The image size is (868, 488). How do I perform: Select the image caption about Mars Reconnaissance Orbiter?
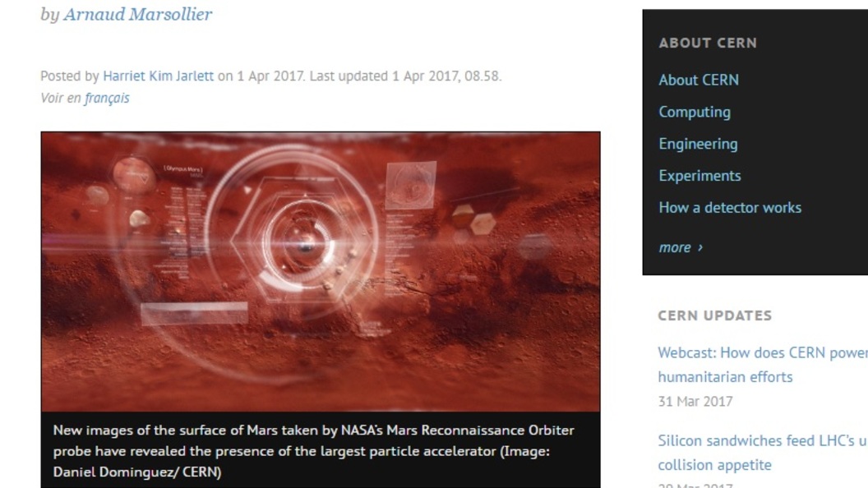point(313,451)
